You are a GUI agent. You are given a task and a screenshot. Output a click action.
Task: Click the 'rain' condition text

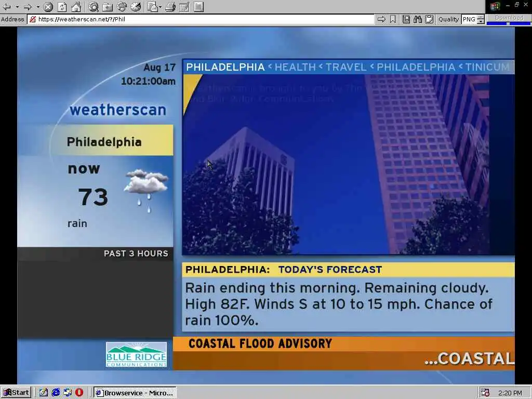click(x=77, y=223)
